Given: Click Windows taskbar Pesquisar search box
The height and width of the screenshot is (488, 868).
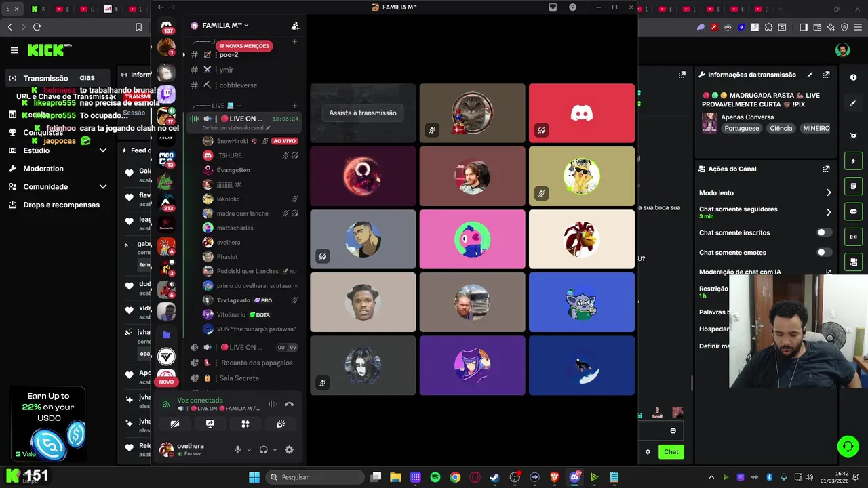Looking at the screenshot, I should (315, 477).
